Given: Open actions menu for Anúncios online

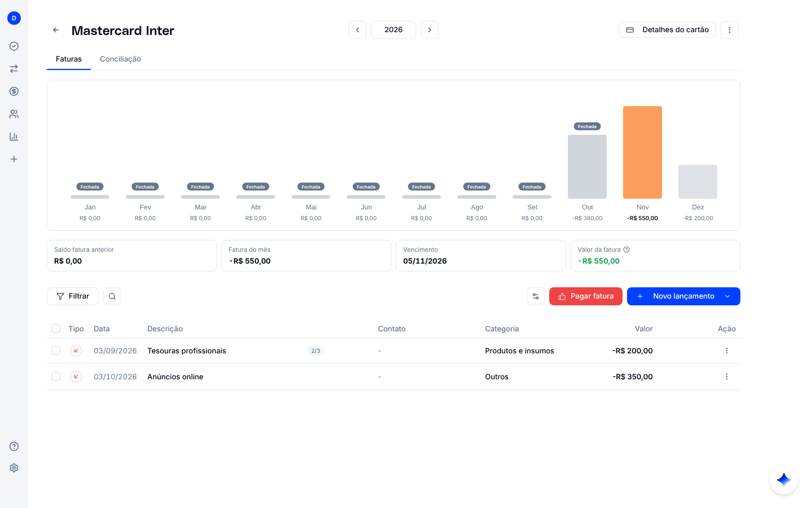Looking at the screenshot, I should pos(727,376).
